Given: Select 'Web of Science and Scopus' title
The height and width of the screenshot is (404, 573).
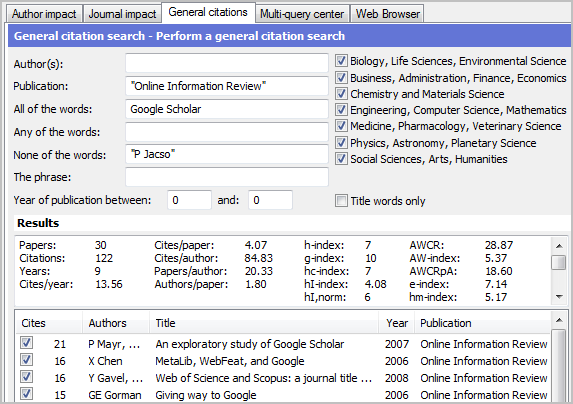Looking at the screenshot, I should (263, 378).
